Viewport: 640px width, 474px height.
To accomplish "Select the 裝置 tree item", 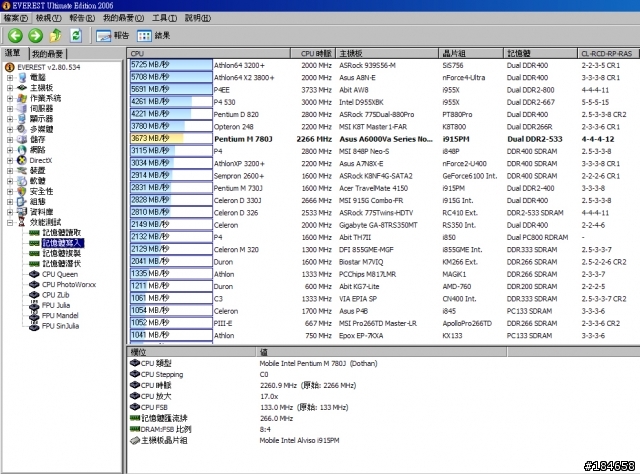I will tap(38, 171).
